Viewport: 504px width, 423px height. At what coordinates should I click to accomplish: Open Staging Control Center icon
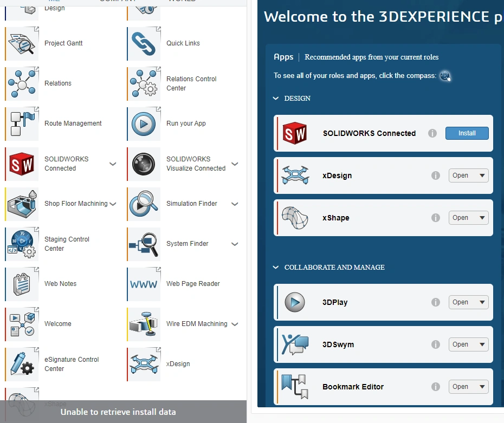[22, 244]
